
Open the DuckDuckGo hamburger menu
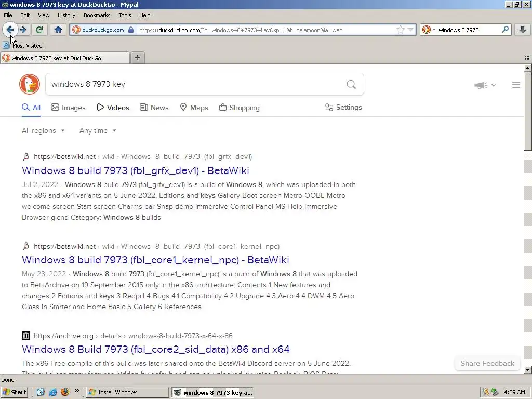(516, 85)
